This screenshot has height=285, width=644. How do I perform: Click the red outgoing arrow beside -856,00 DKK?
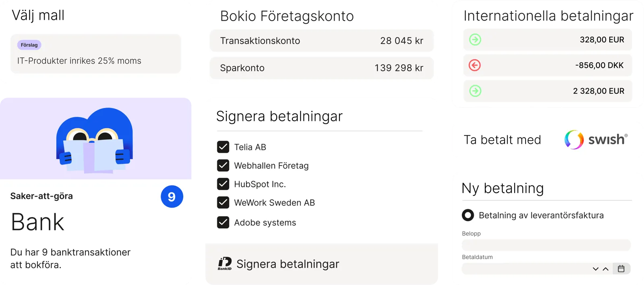(475, 65)
